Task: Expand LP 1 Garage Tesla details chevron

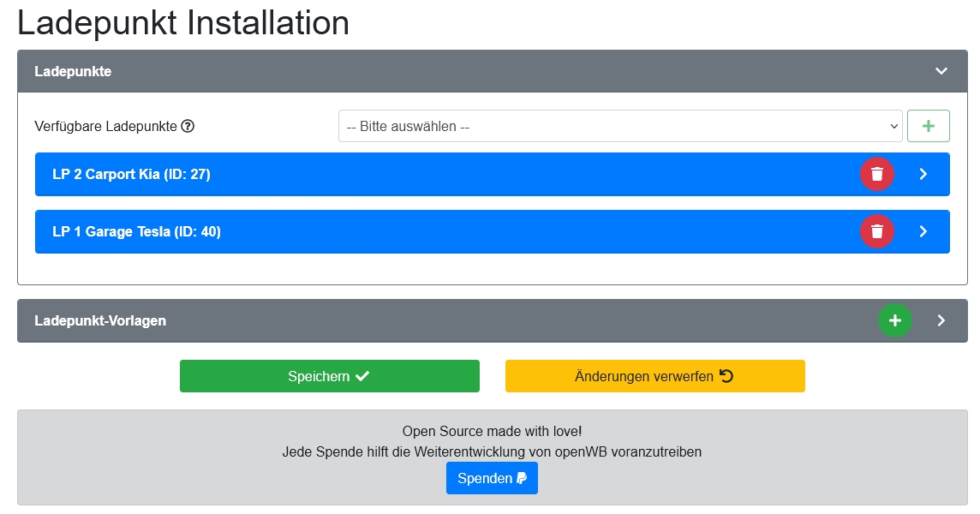Action: pyautogui.click(x=923, y=231)
